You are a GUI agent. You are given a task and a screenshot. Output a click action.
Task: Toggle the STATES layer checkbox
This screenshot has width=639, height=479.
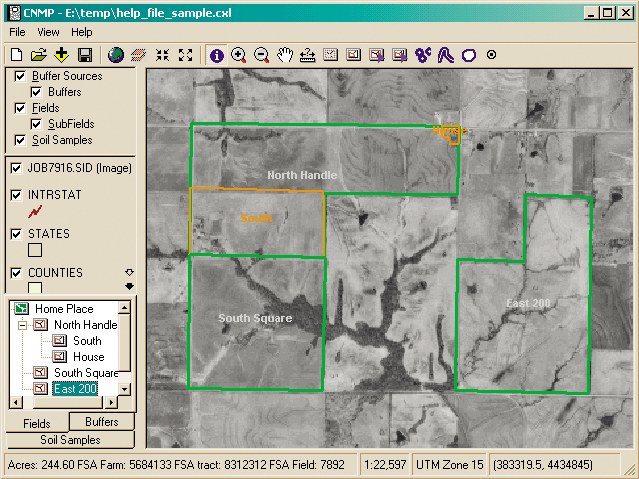(16, 234)
